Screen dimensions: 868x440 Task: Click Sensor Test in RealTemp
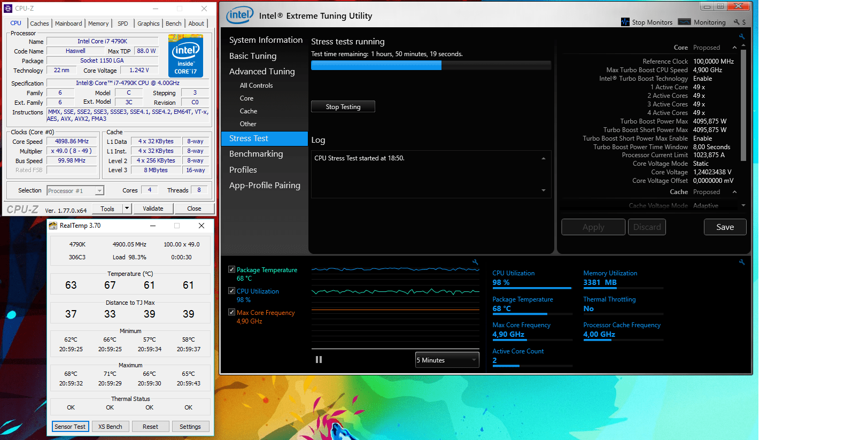click(70, 427)
